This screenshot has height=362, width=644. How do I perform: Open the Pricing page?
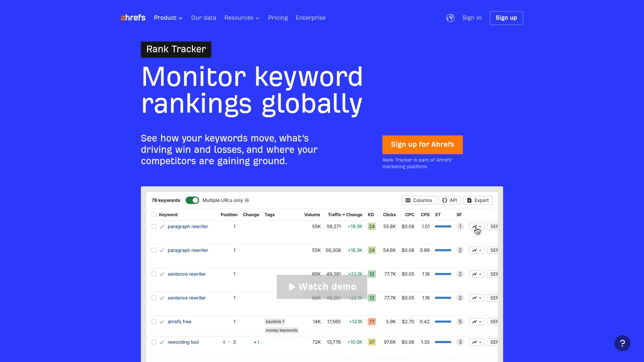pos(278,18)
